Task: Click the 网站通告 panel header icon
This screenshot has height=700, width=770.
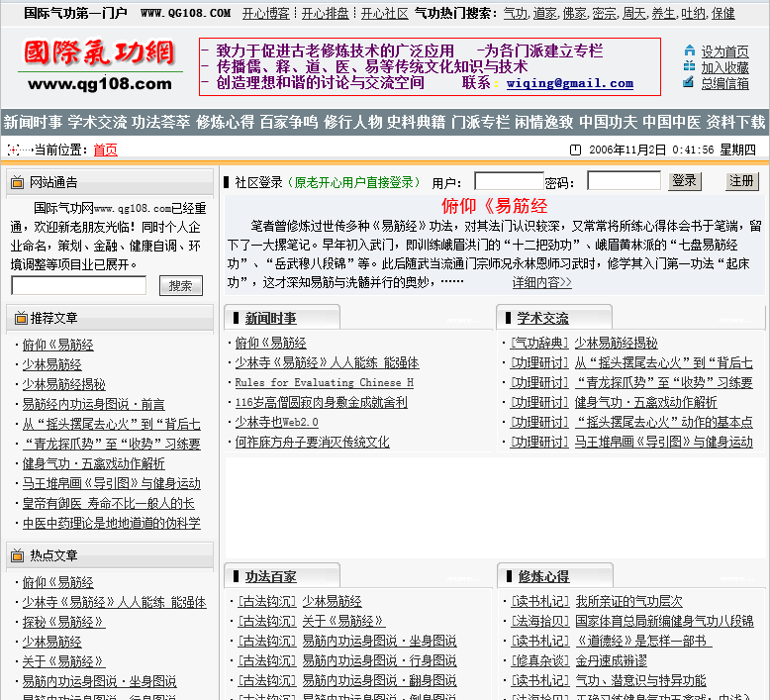Action: click(18, 183)
